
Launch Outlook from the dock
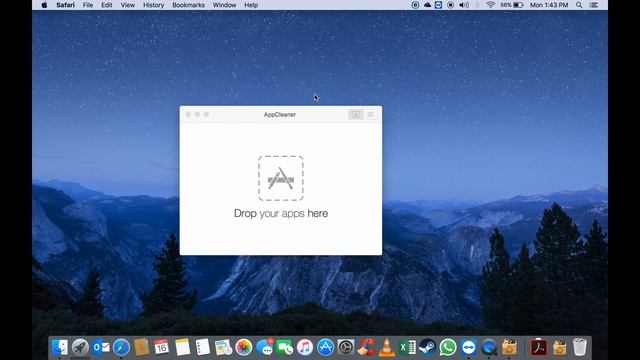[x=101, y=347]
